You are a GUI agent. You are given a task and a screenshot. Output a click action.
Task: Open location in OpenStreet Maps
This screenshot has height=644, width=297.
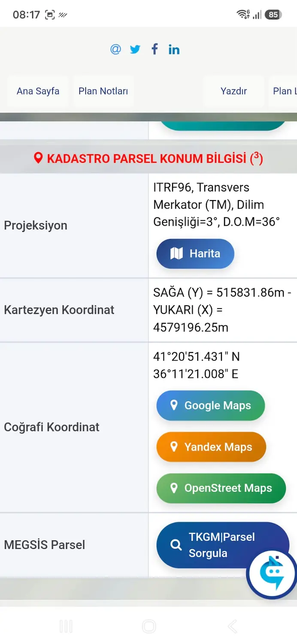point(221,488)
